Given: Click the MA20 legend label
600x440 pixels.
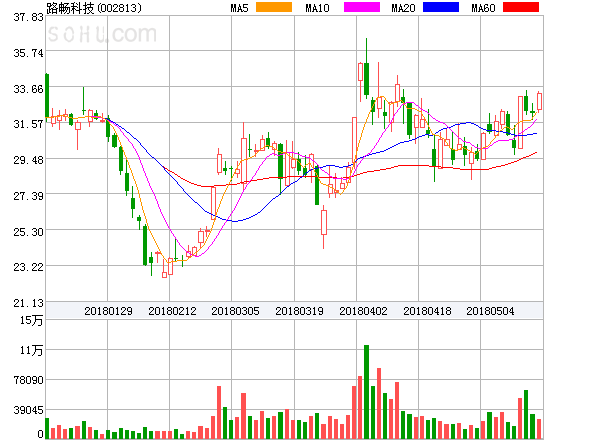Looking at the screenshot, I should pyautogui.click(x=403, y=8).
